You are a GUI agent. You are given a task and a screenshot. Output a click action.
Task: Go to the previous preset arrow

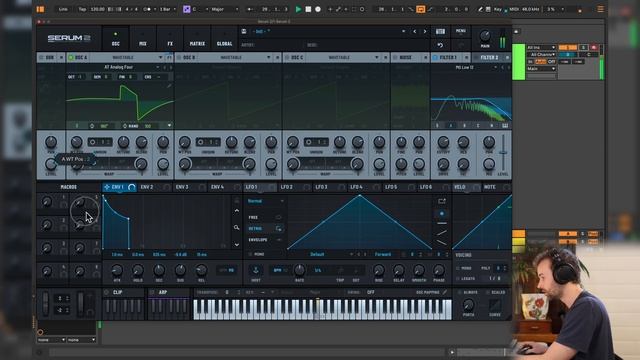click(x=415, y=31)
